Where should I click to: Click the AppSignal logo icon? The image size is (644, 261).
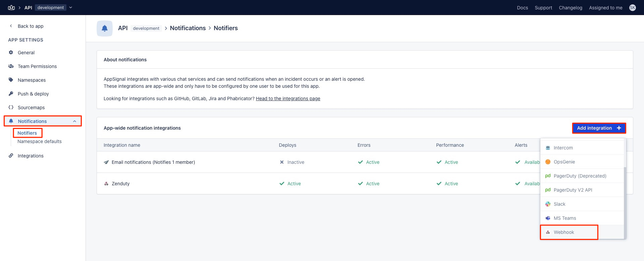tap(11, 7)
